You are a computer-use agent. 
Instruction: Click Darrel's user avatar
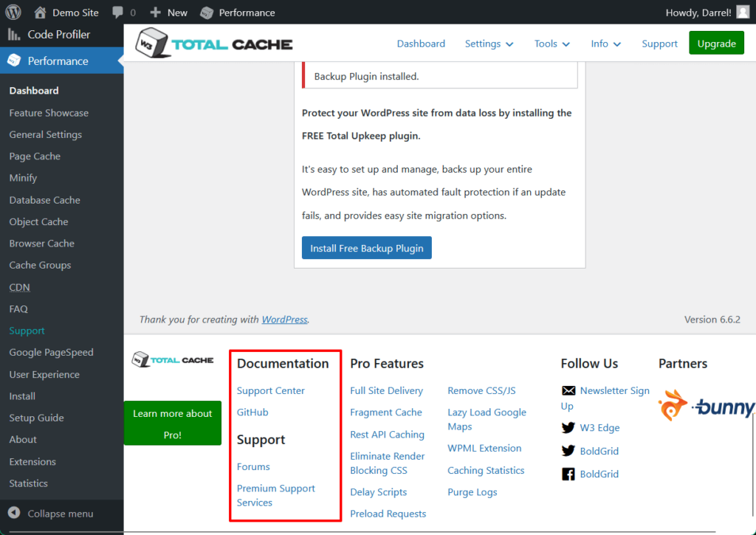[743, 12]
